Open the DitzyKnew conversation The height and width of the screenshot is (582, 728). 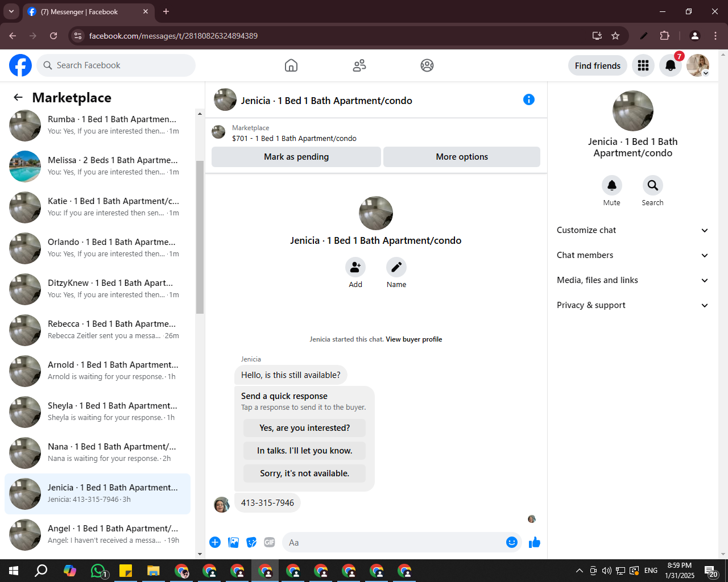(98, 289)
